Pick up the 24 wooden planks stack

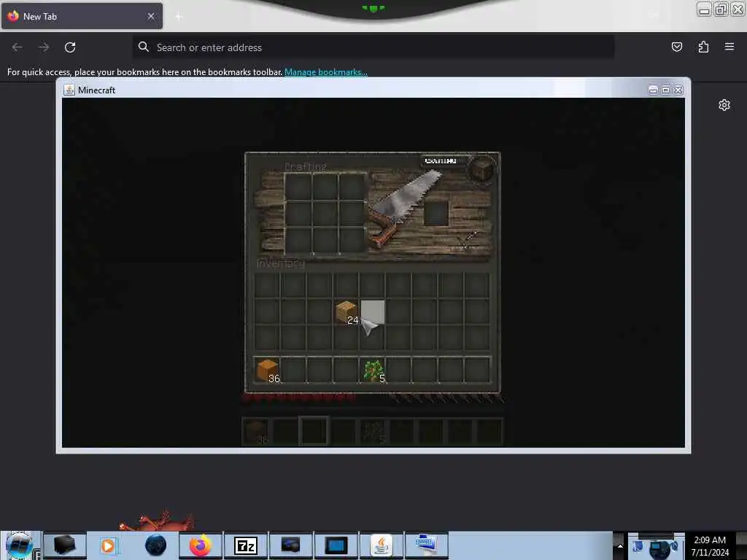347,313
